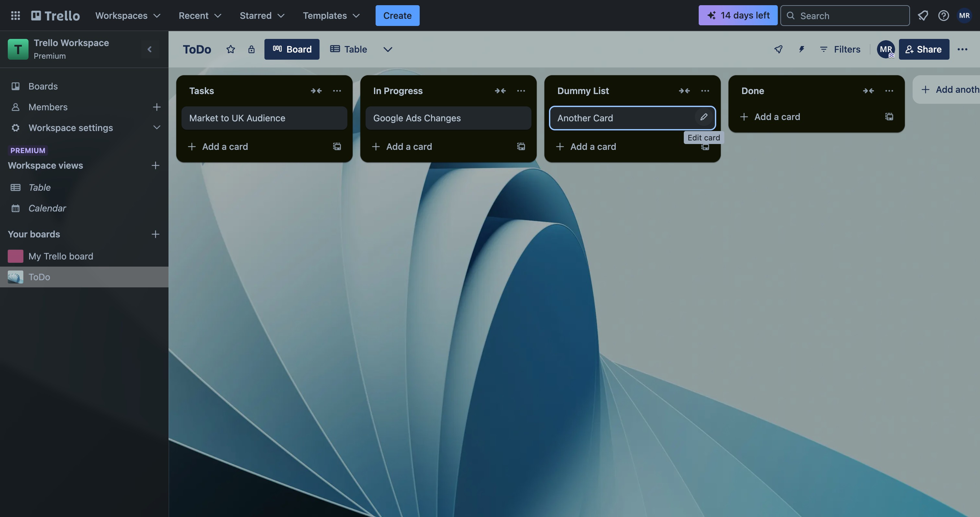This screenshot has height=517, width=980.
Task: Open My Trello board
Action: [x=84, y=257]
